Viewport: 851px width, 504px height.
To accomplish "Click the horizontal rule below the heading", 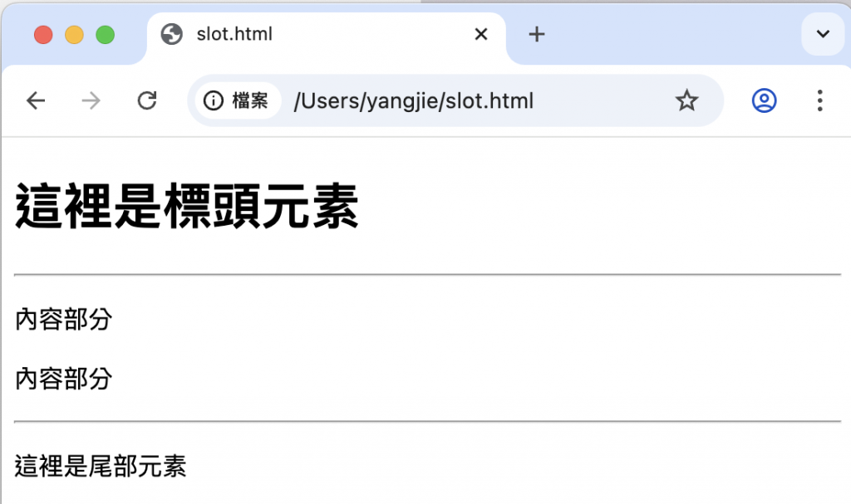I will point(428,275).
